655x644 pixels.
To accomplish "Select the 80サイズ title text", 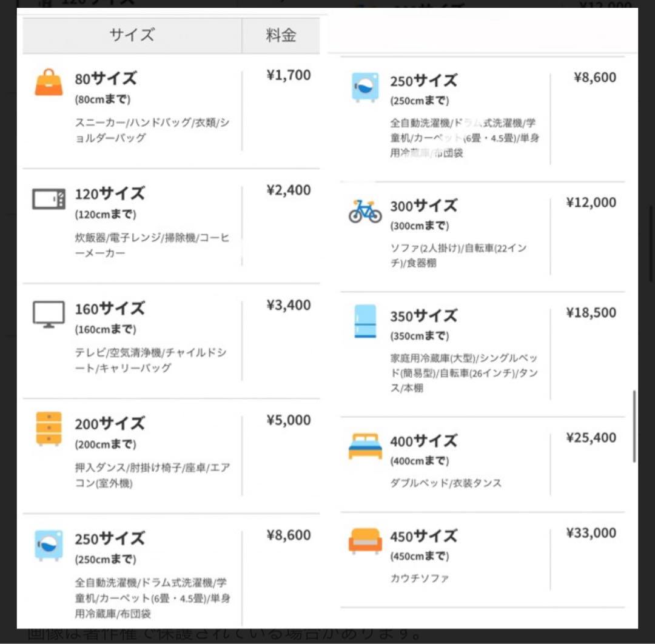I will coord(106,79).
